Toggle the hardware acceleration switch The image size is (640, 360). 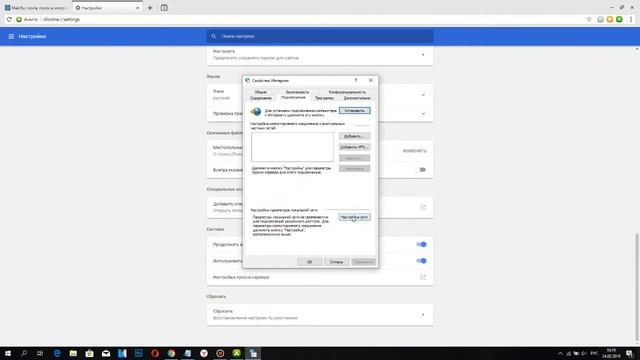pyautogui.click(x=421, y=261)
